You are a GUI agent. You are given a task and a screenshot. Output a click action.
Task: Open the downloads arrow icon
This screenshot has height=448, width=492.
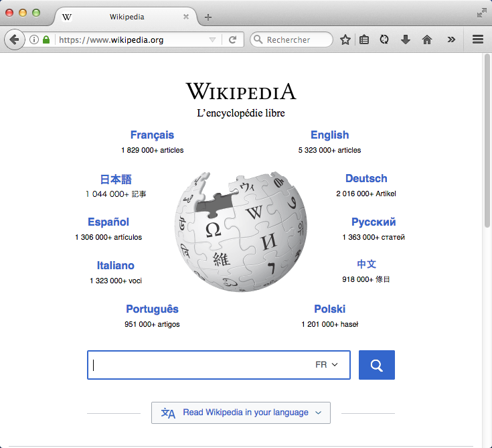click(405, 40)
